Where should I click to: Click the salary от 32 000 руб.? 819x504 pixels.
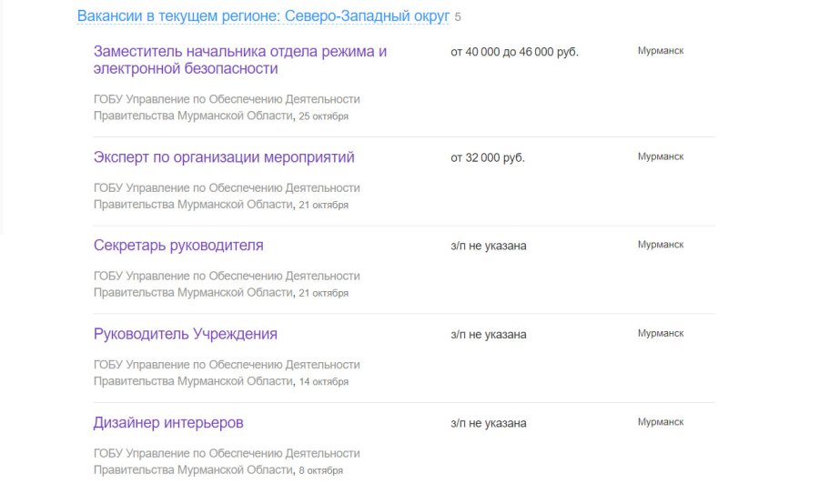488,157
